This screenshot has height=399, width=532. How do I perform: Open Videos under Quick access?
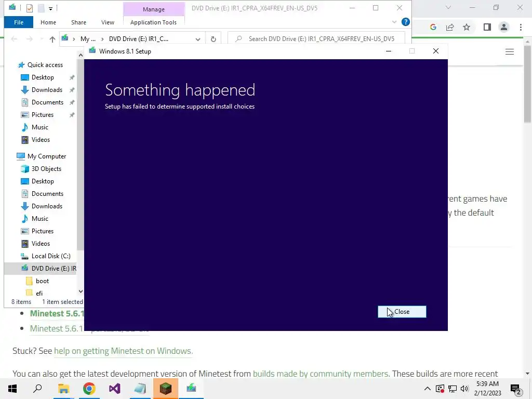click(41, 140)
